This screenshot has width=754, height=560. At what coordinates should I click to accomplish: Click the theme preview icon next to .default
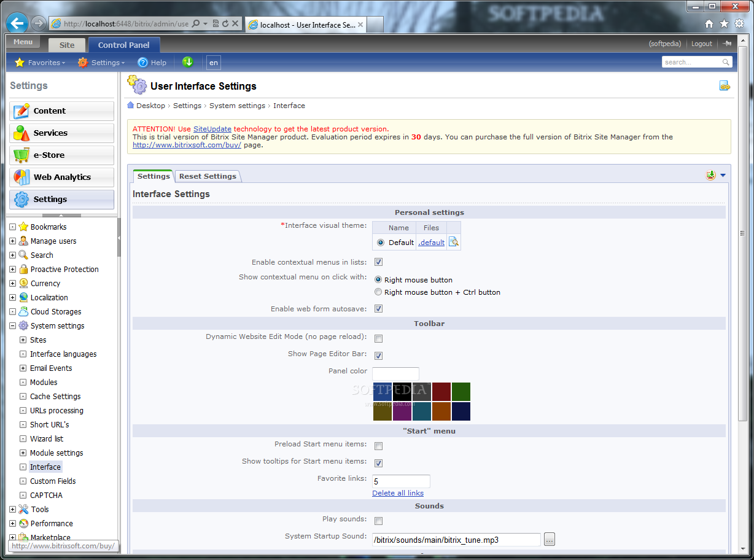pyautogui.click(x=453, y=242)
